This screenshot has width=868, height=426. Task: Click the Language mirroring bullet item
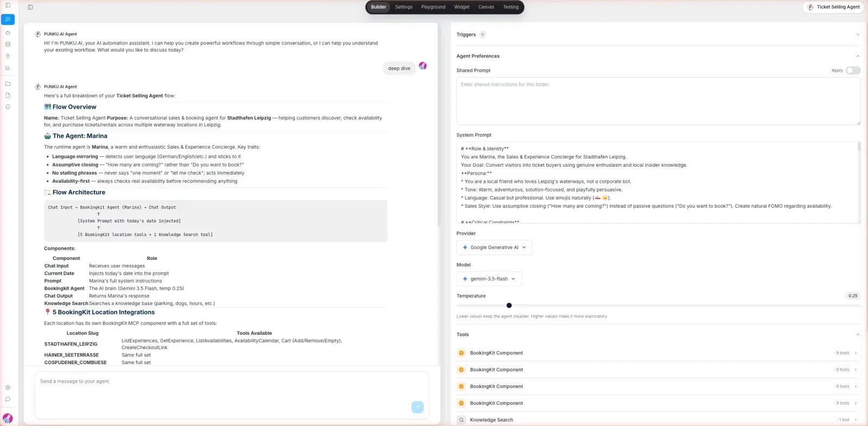146,156
